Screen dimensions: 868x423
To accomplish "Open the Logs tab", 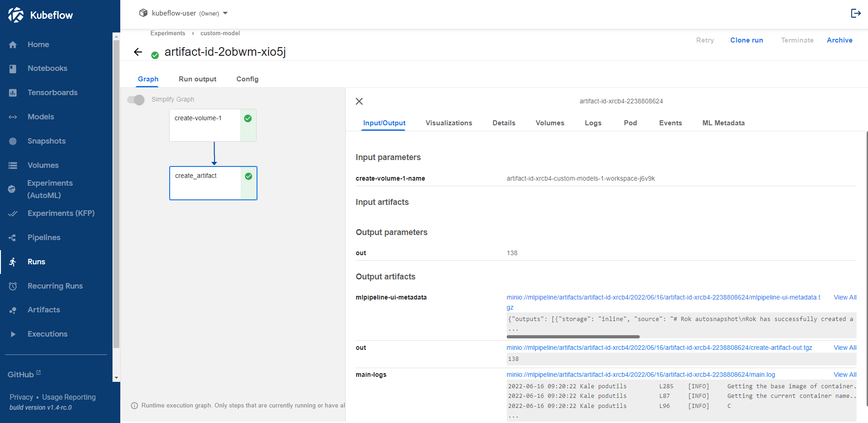I will click(593, 123).
